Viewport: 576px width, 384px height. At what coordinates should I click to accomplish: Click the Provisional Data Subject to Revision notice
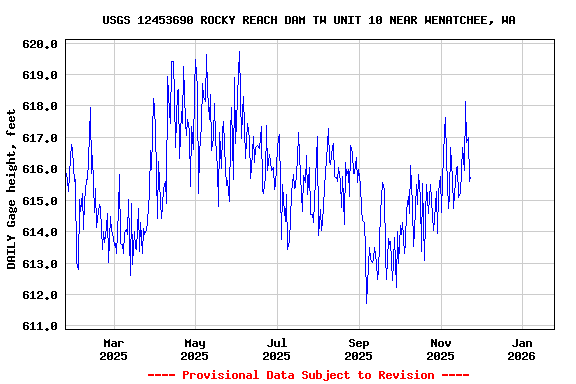tap(309, 375)
